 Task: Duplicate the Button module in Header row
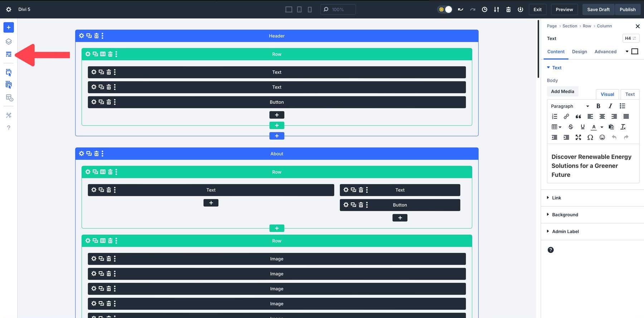click(x=101, y=102)
